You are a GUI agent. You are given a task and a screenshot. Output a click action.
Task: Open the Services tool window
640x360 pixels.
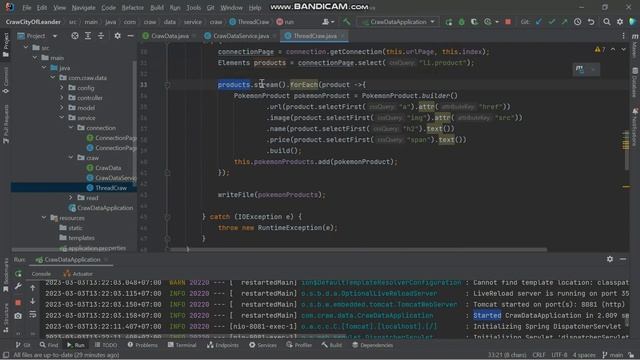(x=263, y=345)
